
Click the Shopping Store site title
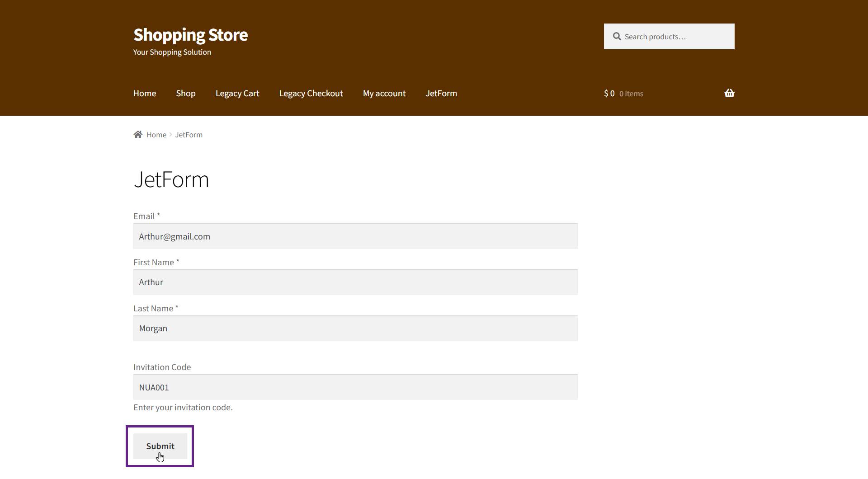(190, 35)
